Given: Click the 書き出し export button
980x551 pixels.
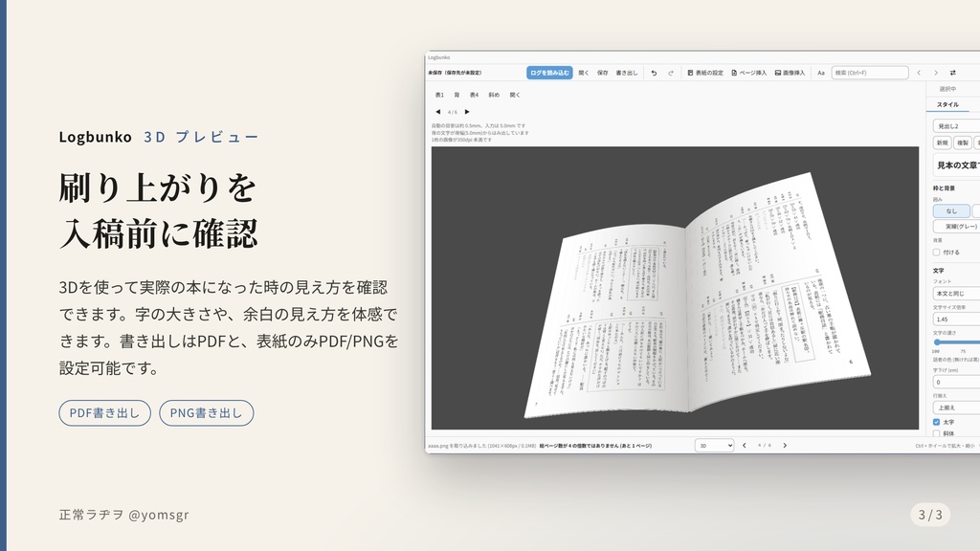Looking at the screenshot, I should (626, 73).
